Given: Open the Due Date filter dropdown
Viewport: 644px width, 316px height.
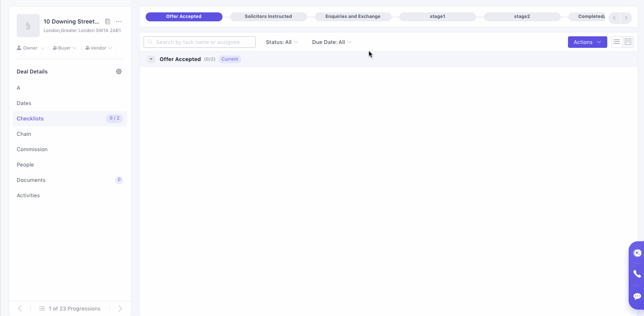Looking at the screenshot, I should (331, 42).
